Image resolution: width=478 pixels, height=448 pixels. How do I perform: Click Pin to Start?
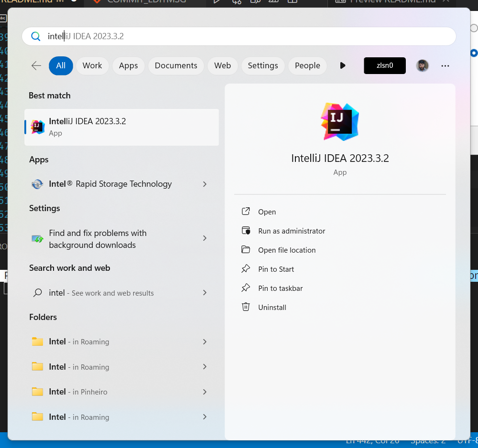pos(276,269)
